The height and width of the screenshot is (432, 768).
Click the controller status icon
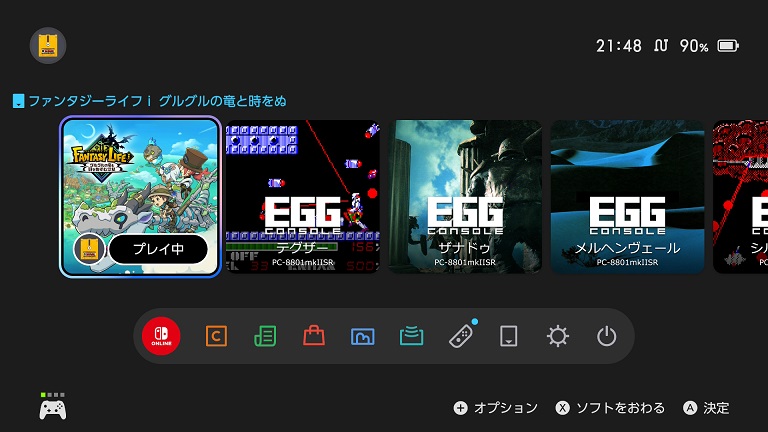[53, 406]
